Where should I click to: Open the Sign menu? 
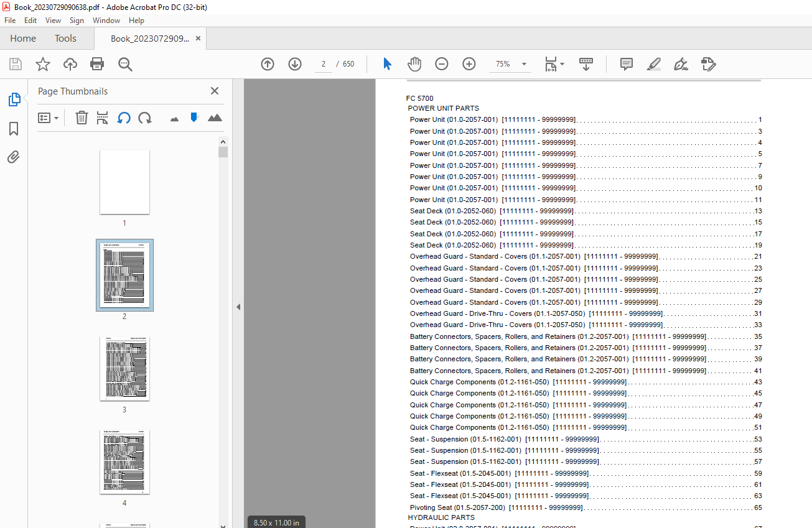[x=77, y=21]
